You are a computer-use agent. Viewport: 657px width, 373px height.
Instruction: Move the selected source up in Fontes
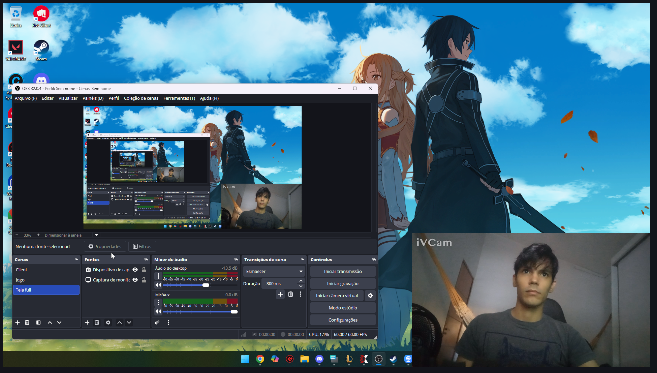tap(119, 322)
